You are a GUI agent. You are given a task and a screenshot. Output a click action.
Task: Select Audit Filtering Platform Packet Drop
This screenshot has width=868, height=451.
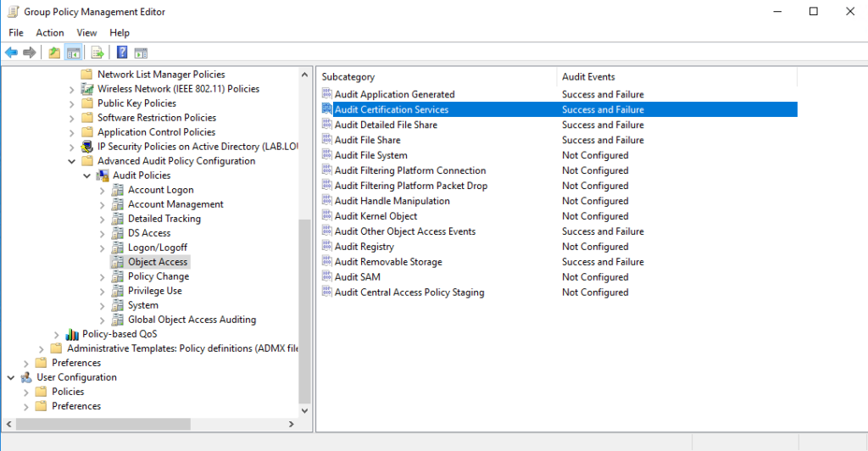[411, 186]
